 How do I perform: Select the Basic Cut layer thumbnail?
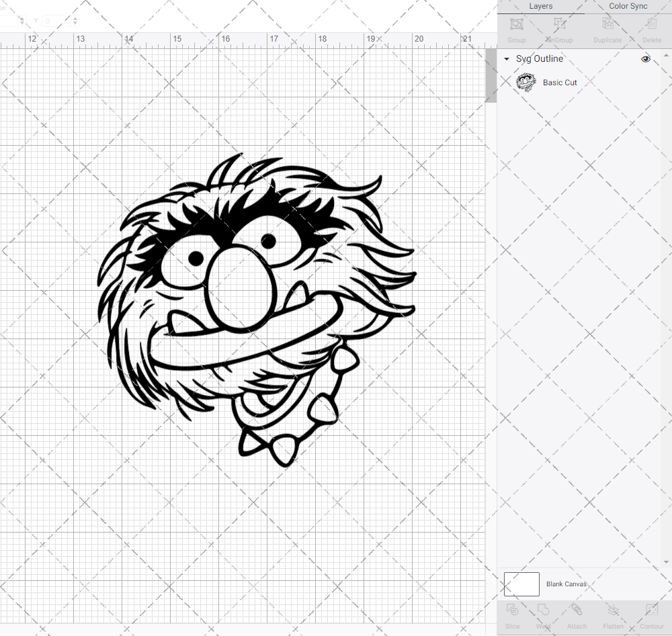click(527, 83)
